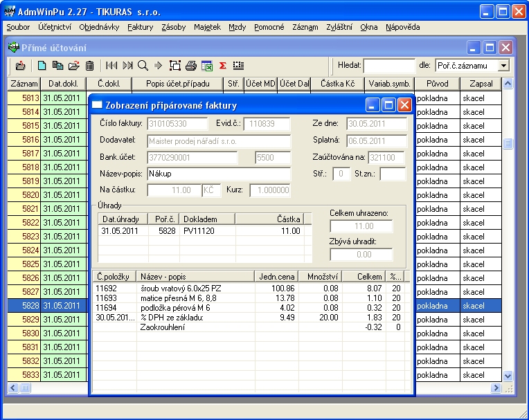This screenshot has width=529, height=420.
Task: Open the Účetnictví menu
Action: (x=55, y=27)
